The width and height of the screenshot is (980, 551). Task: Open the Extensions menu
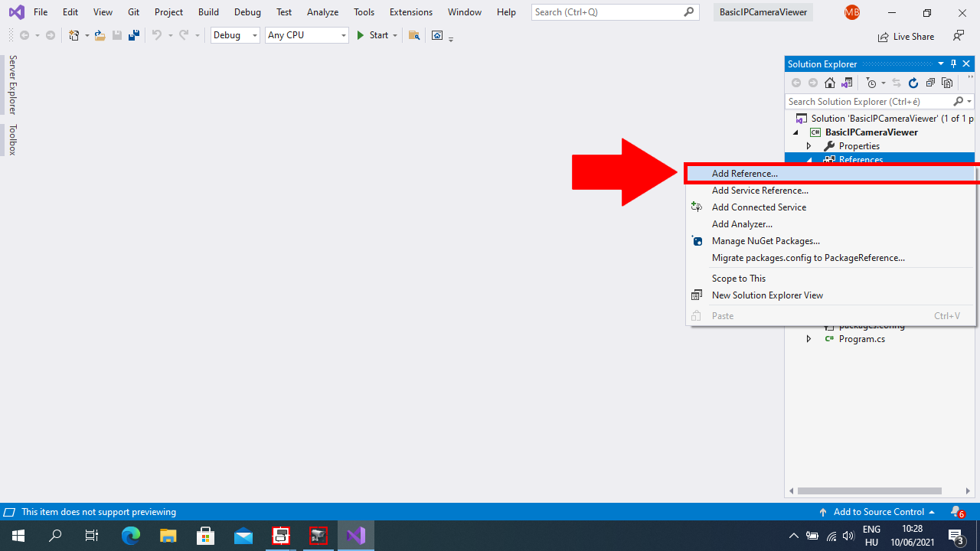point(411,12)
